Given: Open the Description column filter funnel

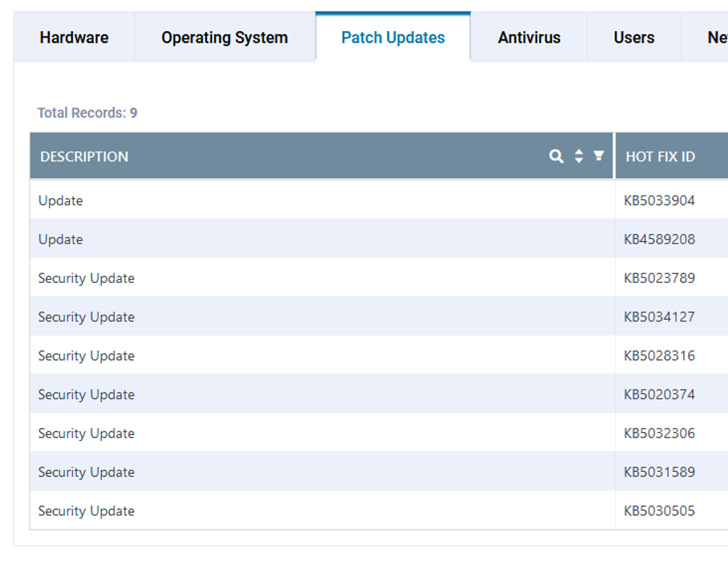Looking at the screenshot, I should (599, 156).
